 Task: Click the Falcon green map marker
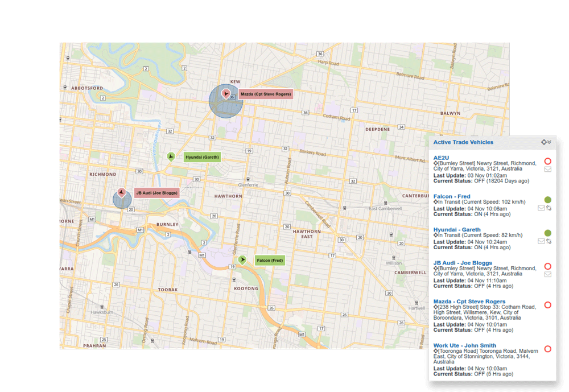242,260
